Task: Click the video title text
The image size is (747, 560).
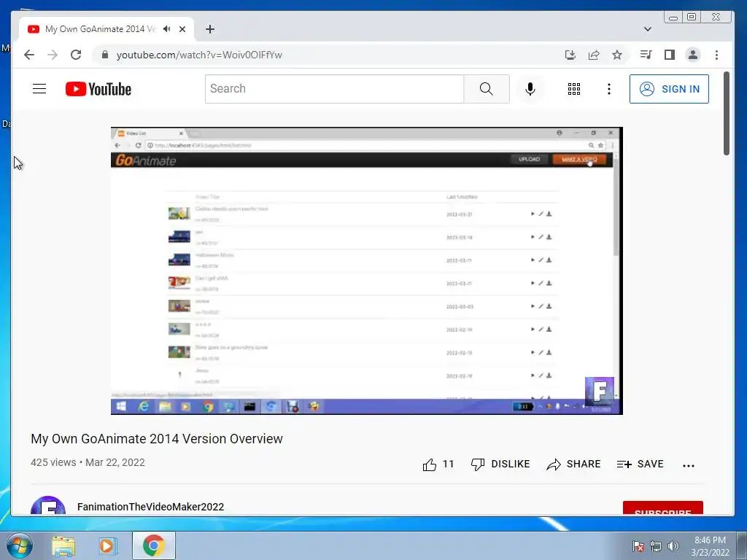Action: (x=157, y=438)
